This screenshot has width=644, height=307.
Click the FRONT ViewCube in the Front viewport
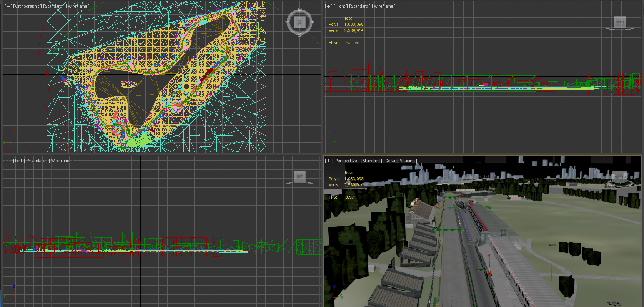(x=620, y=22)
